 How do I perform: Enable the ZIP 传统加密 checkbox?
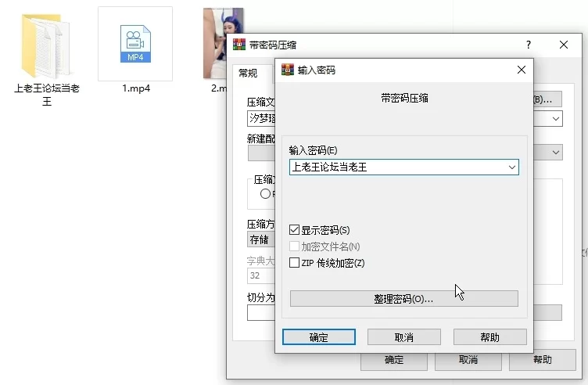[295, 263]
